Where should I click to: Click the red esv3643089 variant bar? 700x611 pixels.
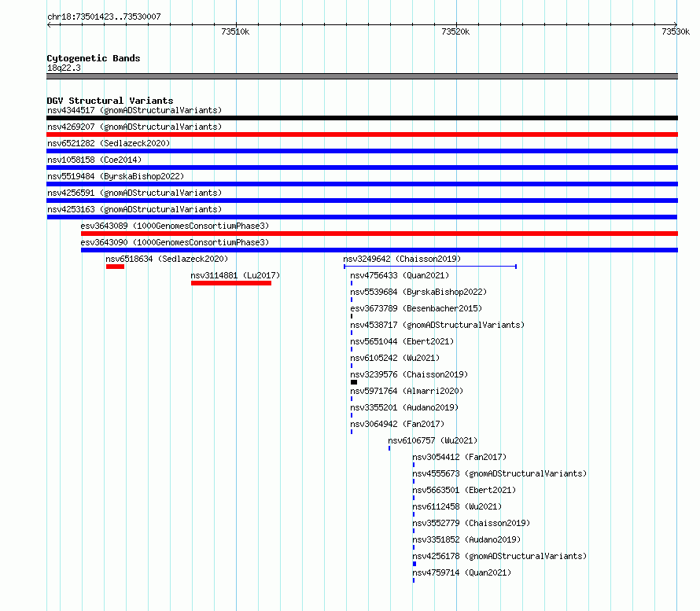pyautogui.click(x=379, y=234)
